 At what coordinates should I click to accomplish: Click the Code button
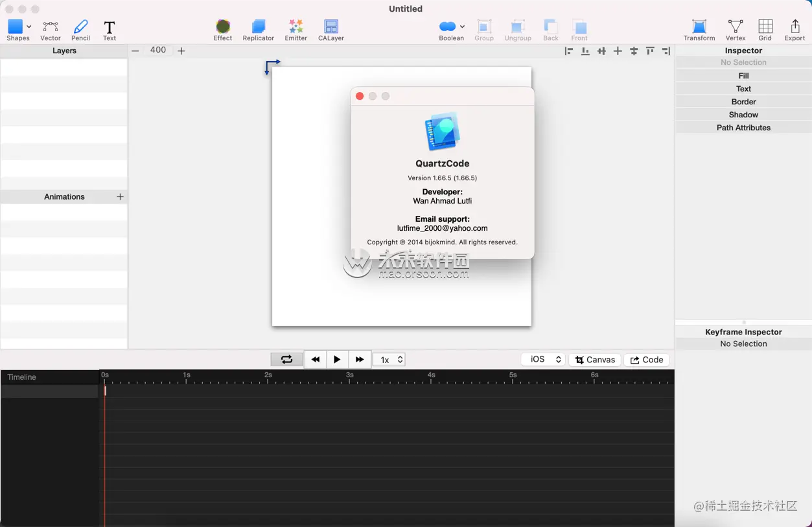point(647,360)
